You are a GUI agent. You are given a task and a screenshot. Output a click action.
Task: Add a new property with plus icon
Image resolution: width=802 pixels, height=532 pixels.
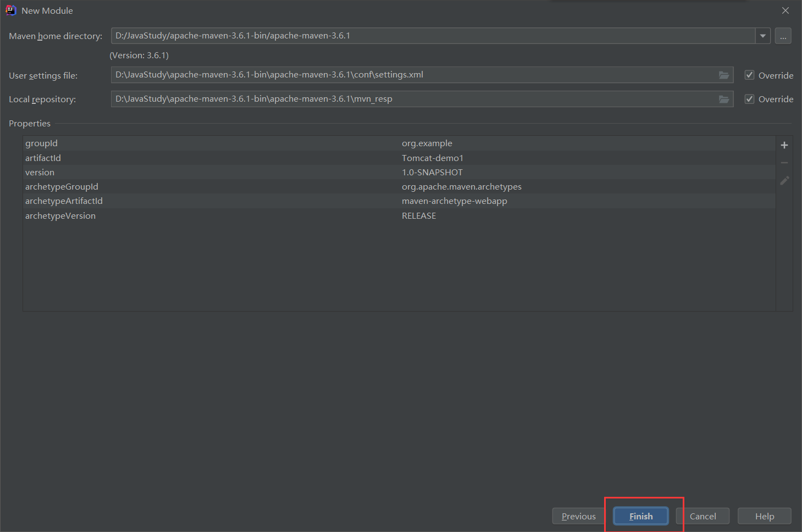pyautogui.click(x=784, y=145)
